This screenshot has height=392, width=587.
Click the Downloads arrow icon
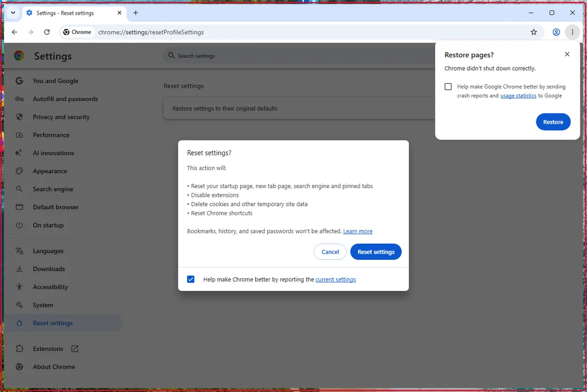coord(19,269)
